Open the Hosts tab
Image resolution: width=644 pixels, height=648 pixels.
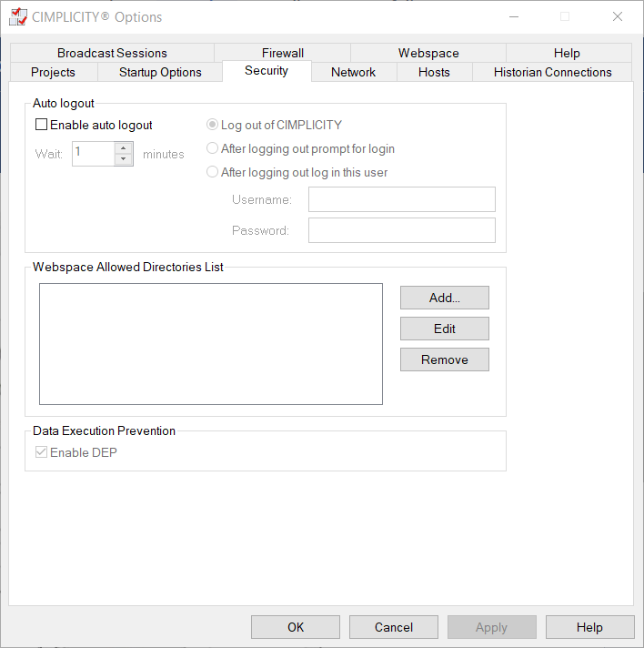pos(434,72)
